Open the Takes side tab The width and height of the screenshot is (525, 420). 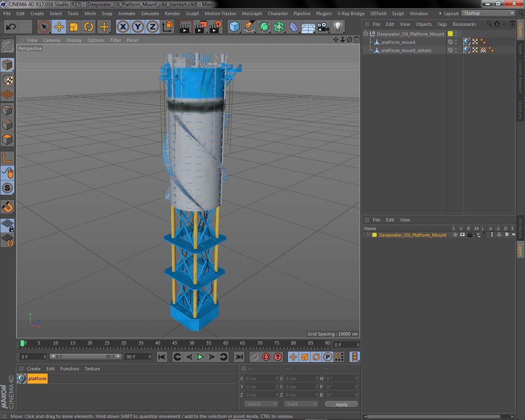[x=520, y=49]
